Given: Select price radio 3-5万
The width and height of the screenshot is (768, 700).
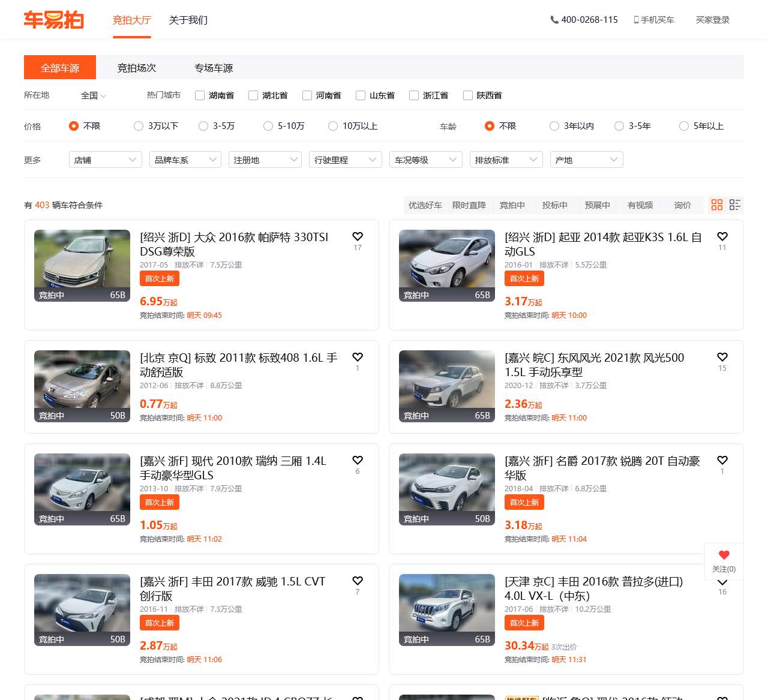Looking at the screenshot, I should tap(203, 126).
